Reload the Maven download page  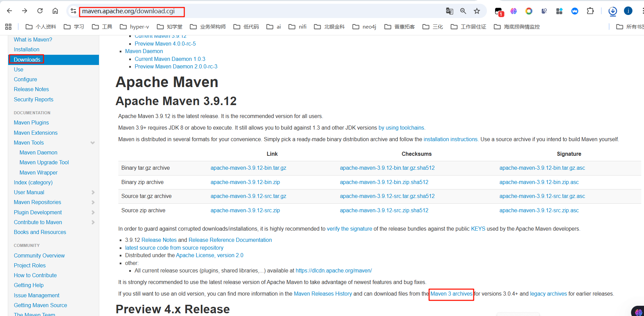tap(40, 11)
